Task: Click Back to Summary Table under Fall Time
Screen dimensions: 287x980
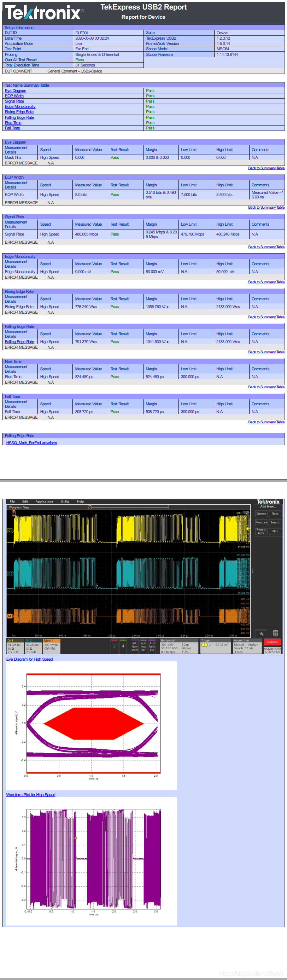Action: 266,422
